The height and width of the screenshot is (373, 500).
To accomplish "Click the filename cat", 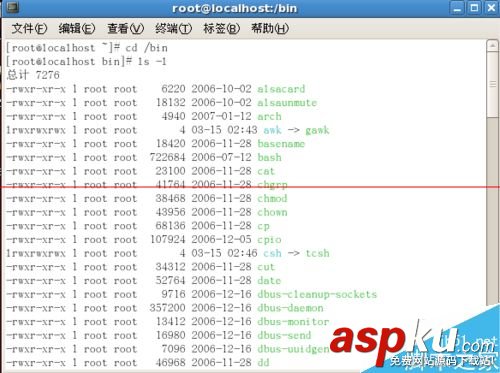I will click(x=266, y=171).
